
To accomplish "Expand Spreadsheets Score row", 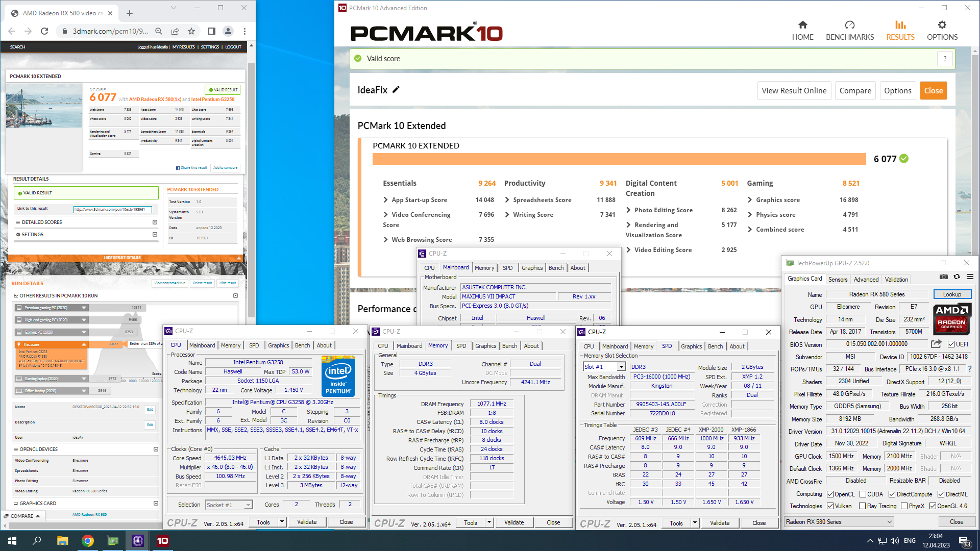I will click(x=507, y=200).
